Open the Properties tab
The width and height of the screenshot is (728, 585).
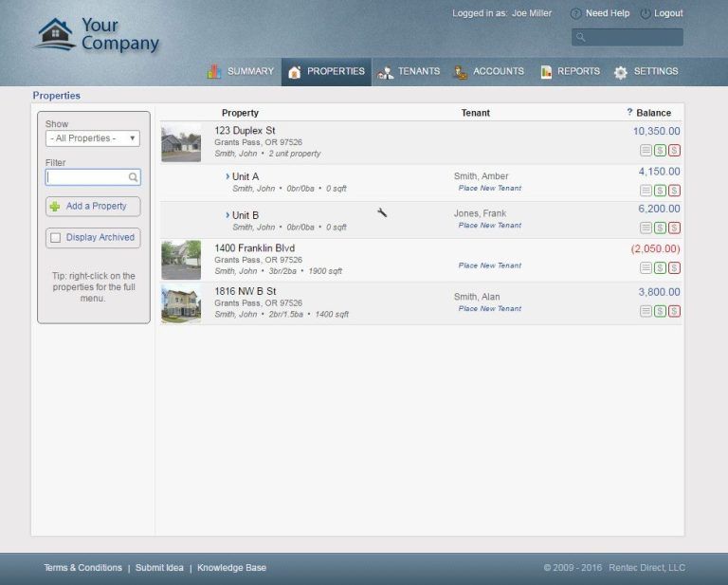point(326,71)
